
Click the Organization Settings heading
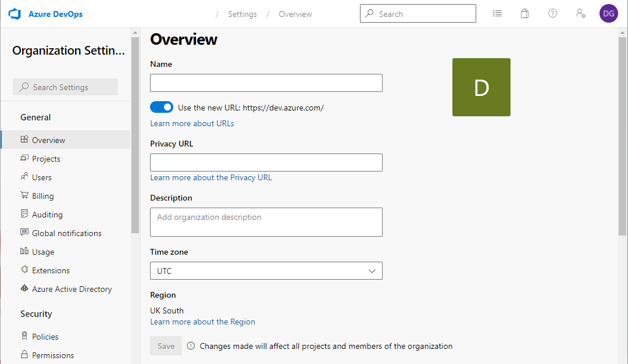coord(69,51)
